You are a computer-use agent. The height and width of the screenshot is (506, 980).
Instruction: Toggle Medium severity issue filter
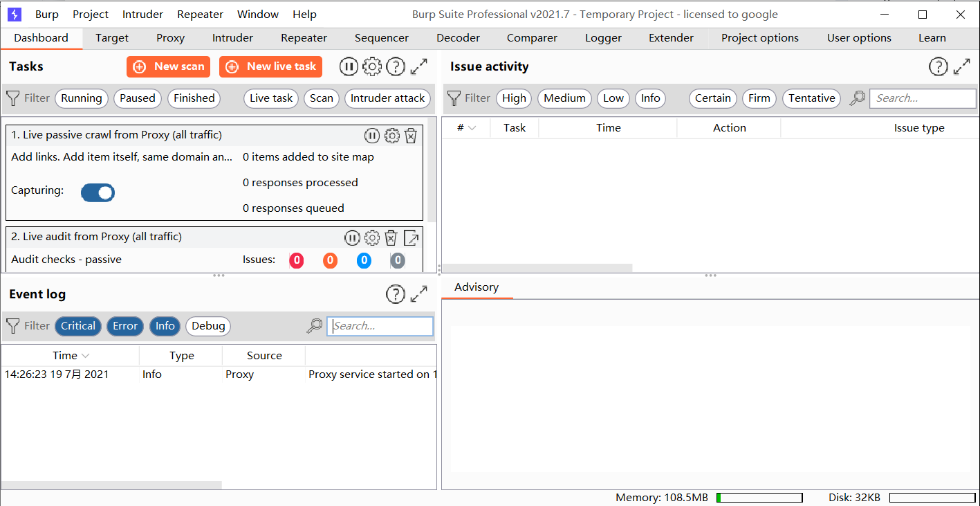coord(564,98)
